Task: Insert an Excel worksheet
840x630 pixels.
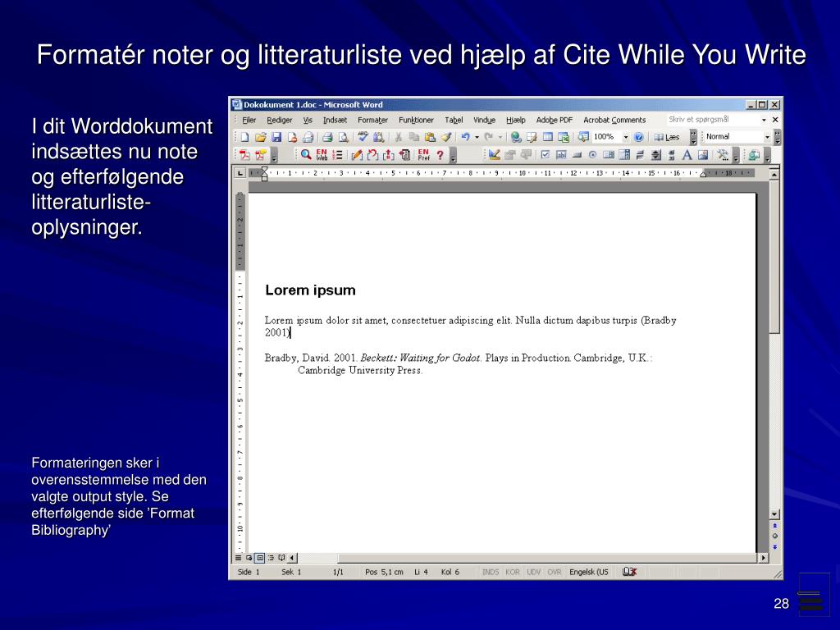Action: click(x=563, y=137)
